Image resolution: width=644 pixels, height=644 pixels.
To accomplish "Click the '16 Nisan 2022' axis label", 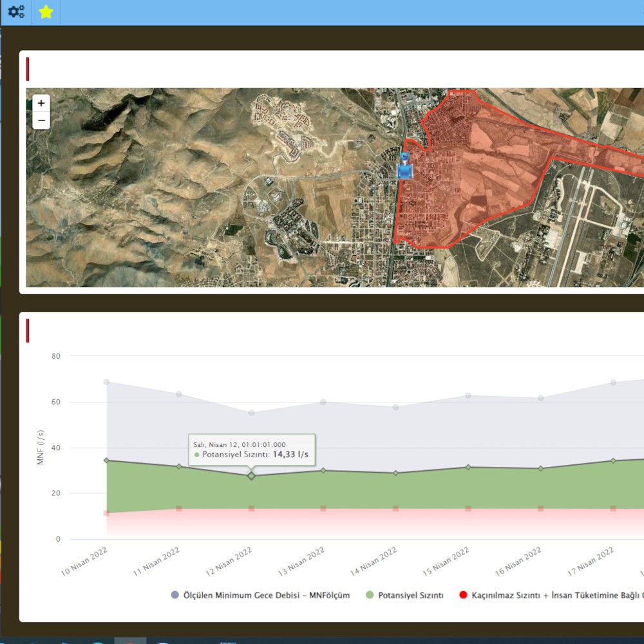I will click(x=518, y=562).
